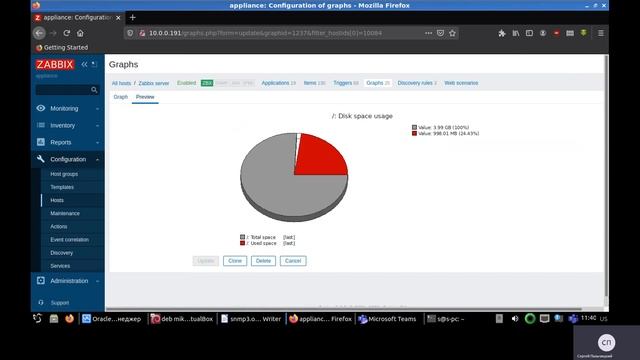This screenshot has height=360, width=640.
Task: Click the shield tracking protection icon
Action: [x=130, y=33]
